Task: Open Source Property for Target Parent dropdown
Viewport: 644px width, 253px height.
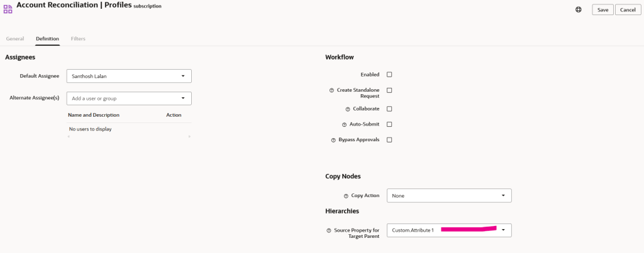Action: pyautogui.click(x=503, y=230)
